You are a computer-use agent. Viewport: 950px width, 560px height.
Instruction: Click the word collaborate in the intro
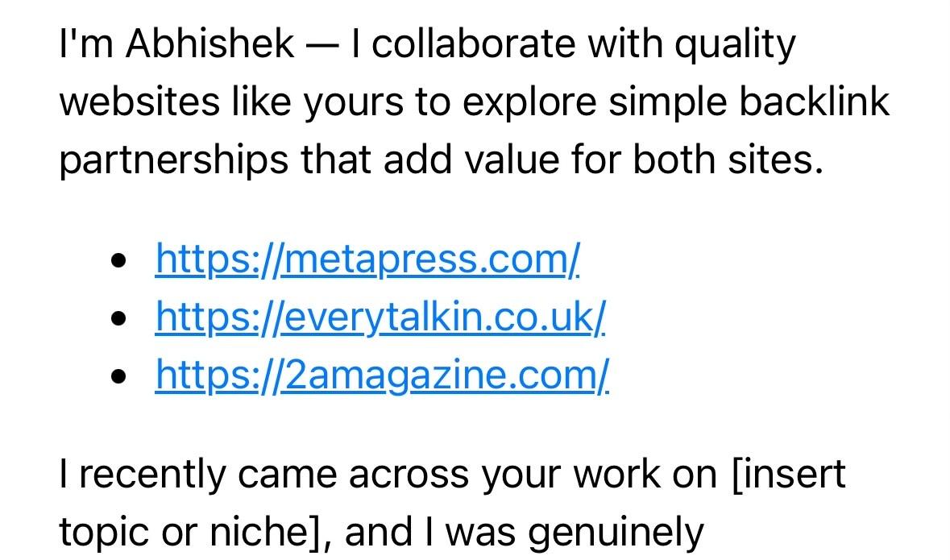click(473, 44)
